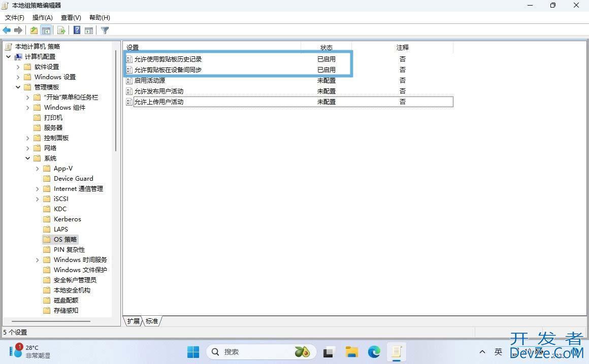Toggle the show/hide console tree icon
This screenshot has height=364, width=589.
coord(46,30)
